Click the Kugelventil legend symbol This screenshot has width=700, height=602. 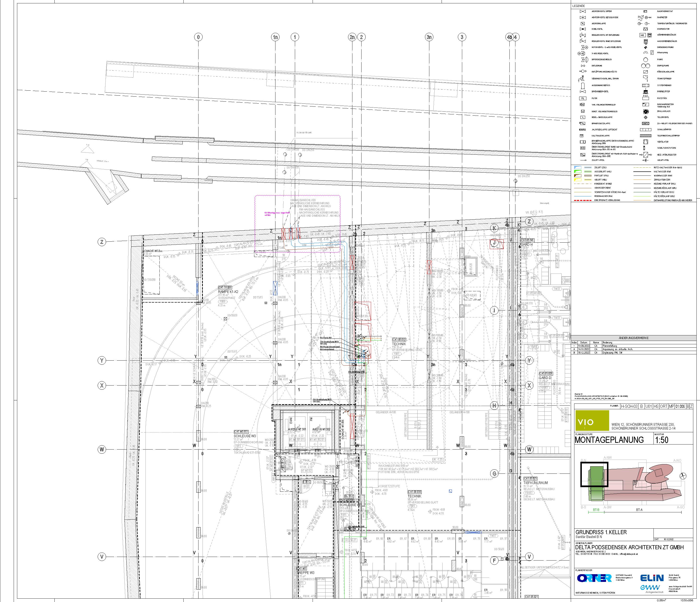[583, 29]
